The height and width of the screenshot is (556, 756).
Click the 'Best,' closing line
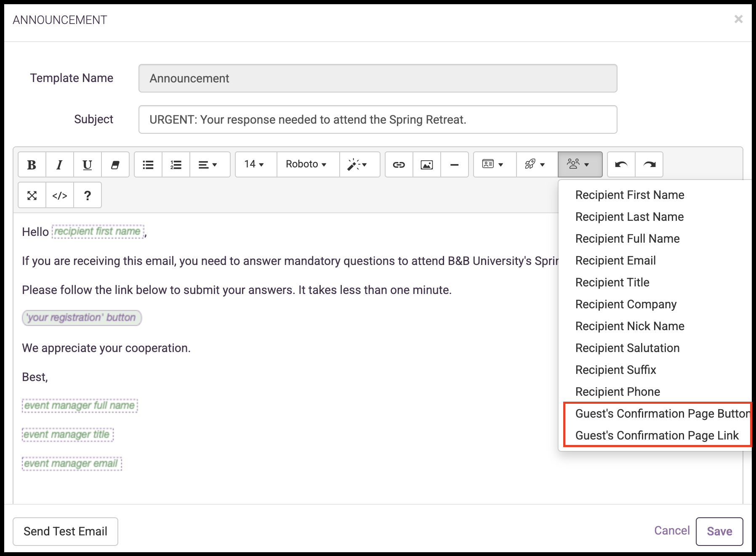(35, 377)
